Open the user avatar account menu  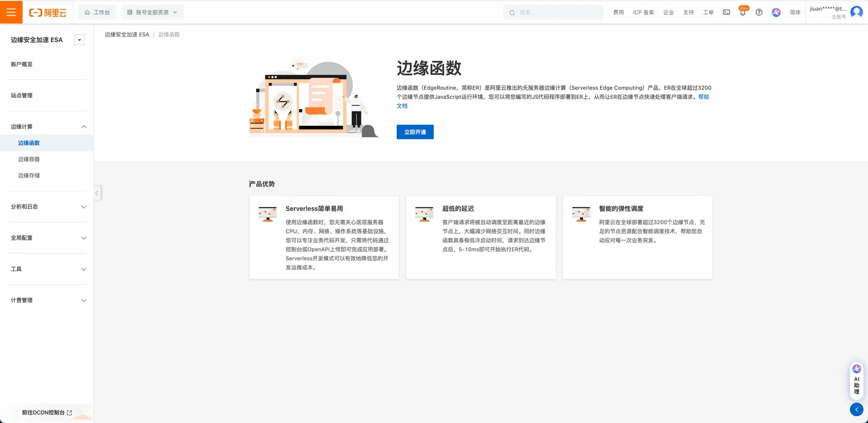coord(856,12)
